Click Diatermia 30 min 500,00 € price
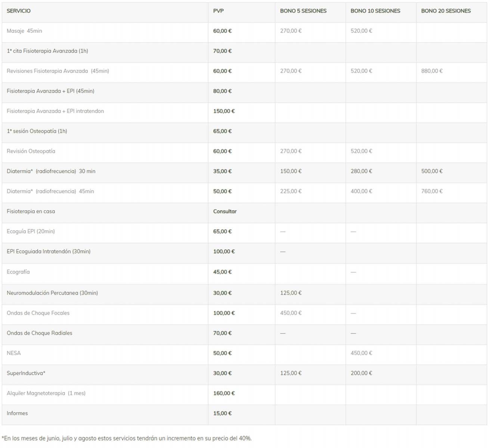492x448 pixels. pos(432,171)
